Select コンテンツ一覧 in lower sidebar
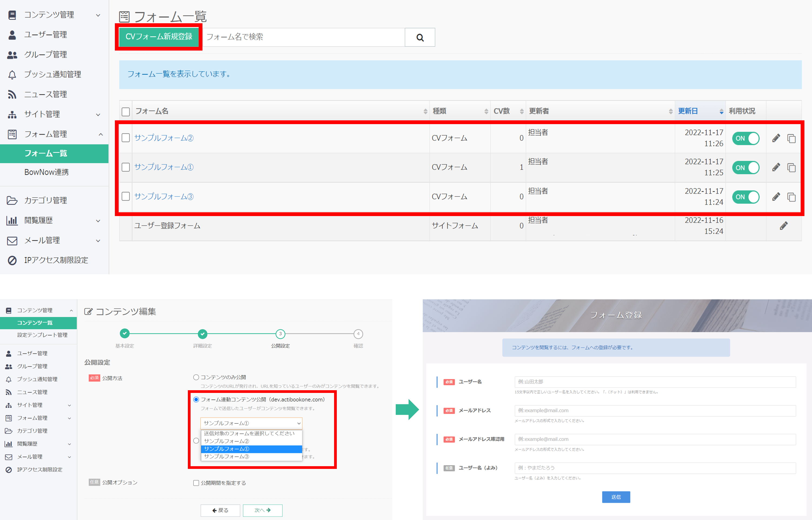The width and height of the screenshot is (812, 520). [x=38, y=323]
